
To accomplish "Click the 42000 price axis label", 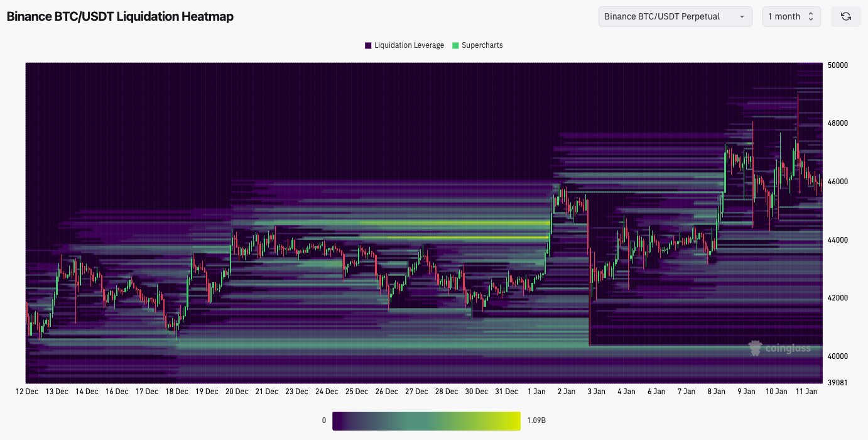I will click(x=838, y=298).
